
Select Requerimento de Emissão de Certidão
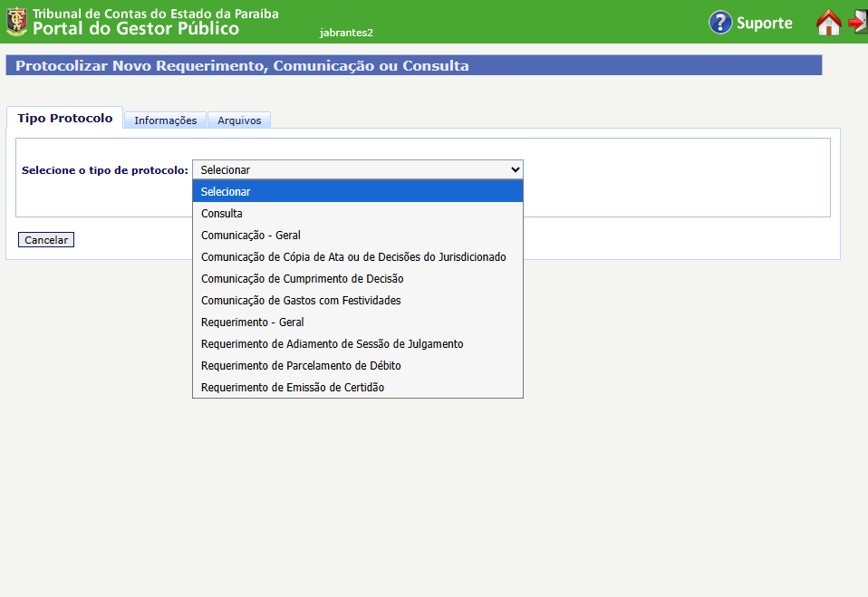358,388
